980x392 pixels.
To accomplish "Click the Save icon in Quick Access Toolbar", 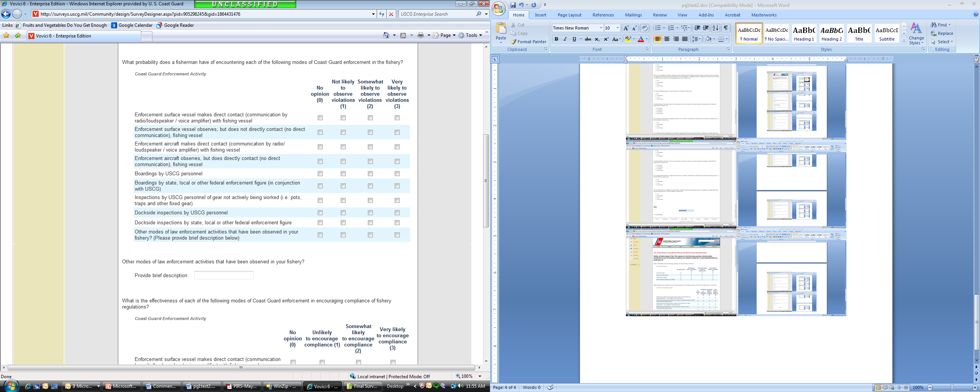I will [x=513, y=5].
